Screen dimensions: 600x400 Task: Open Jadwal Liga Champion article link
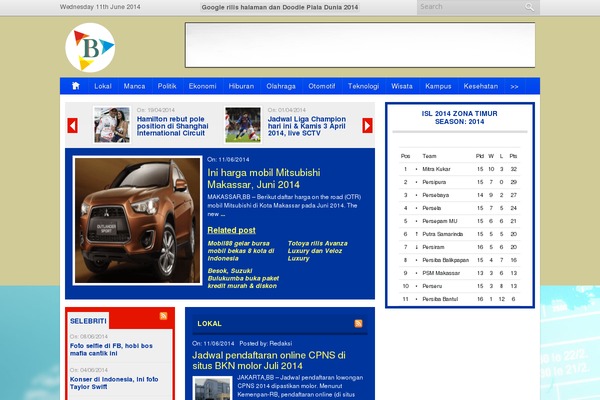[x=307, y=126]
